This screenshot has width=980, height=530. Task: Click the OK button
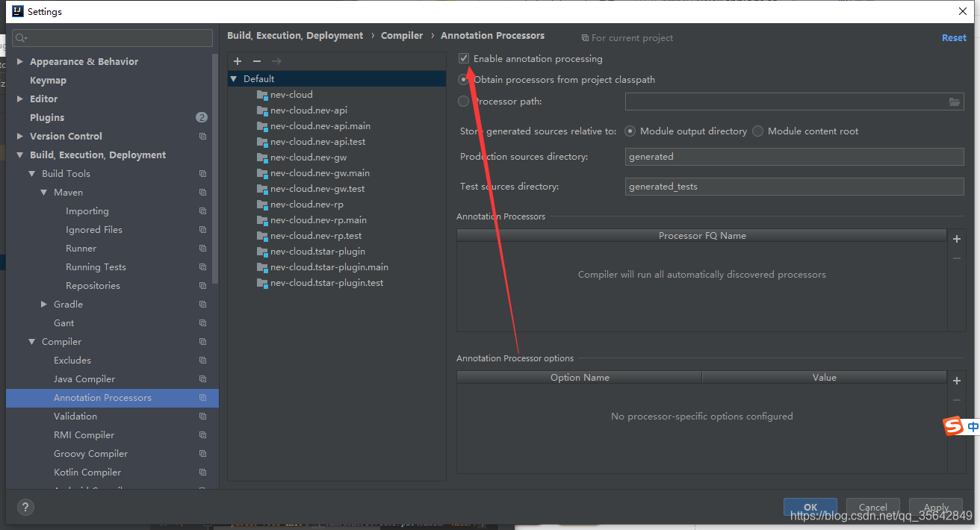[x=810, y=508]
